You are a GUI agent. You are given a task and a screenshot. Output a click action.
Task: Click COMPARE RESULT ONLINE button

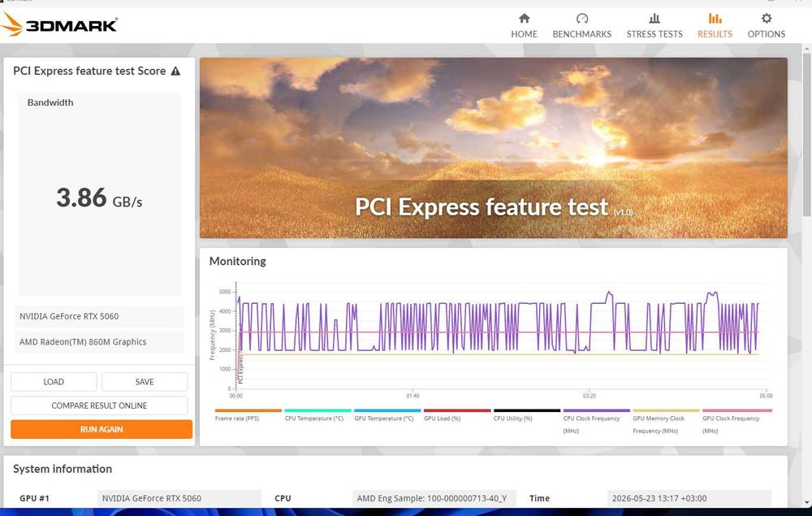[x=99, y=405]
